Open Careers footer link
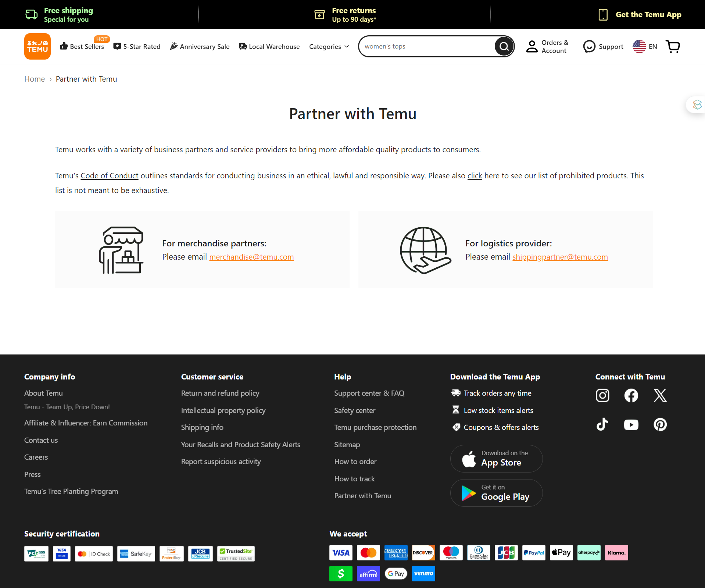705x588 pixels. point(36,457)
